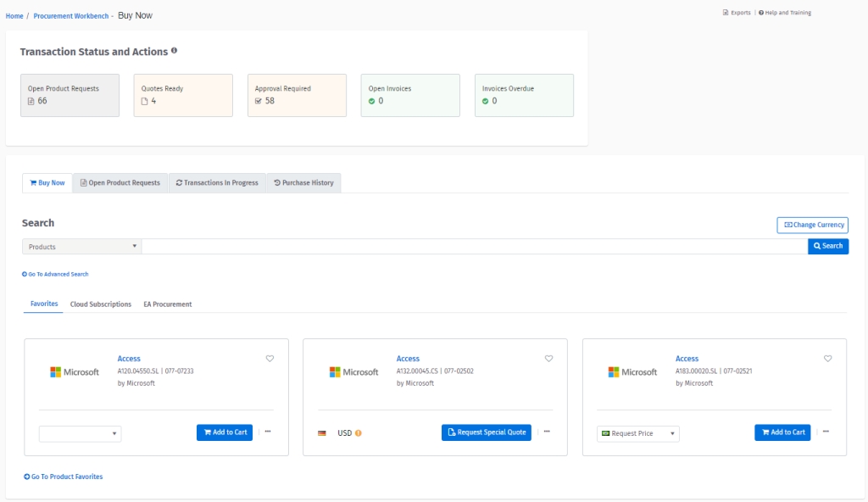
Task: Select the Cloud Subscriptions tab
Action: click(101, 304)
